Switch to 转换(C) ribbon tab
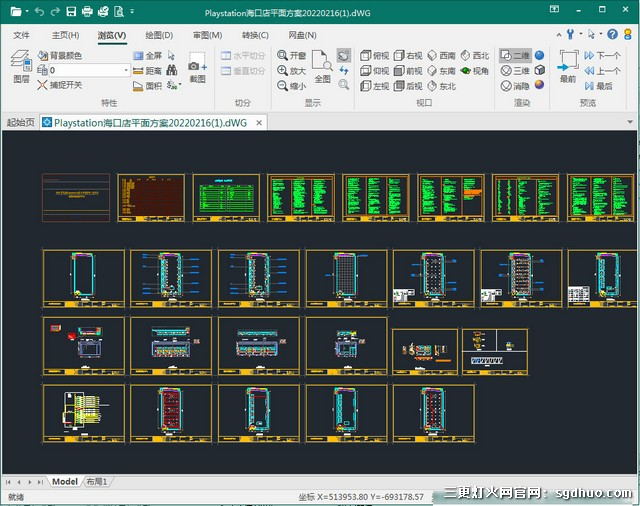The width and height of the screenshot is (640, 506). pyautogui.click(x=256, y=35)
